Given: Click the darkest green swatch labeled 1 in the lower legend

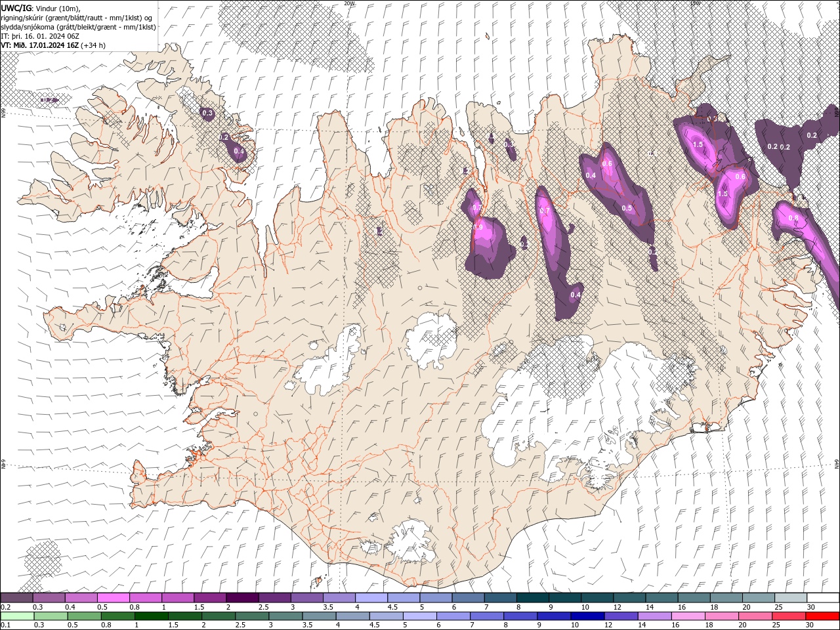Looking at the screenshot, I should 151,616.
